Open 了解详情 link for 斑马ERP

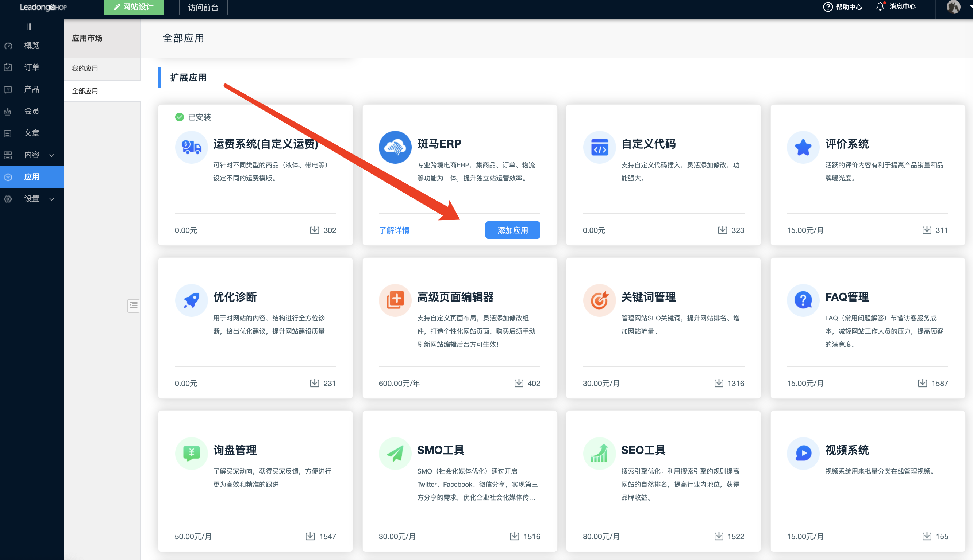point(394,230)
